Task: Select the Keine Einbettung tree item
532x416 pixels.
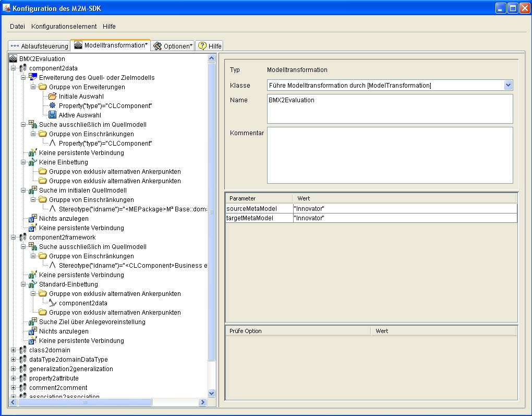Action: tap(63, 162)
